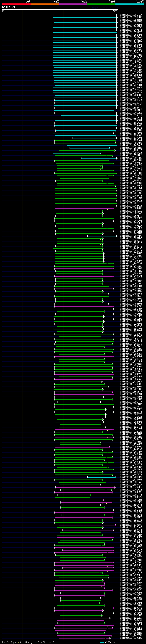This screenshot has width=146, height=644.
Task: Click the 568 query end position label
Action: (x=115, y=11)
